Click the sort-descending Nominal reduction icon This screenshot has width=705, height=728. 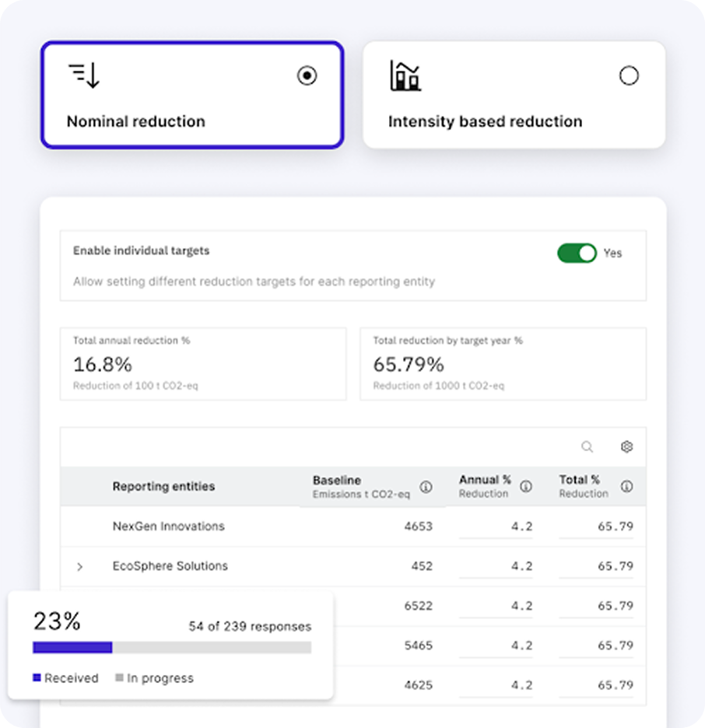[84, 75]
